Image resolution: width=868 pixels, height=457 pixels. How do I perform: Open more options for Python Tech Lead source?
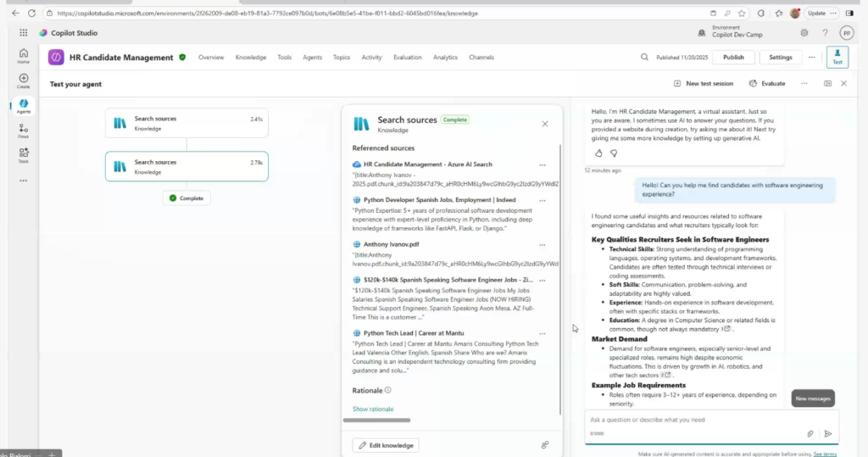tap(542, 333)
